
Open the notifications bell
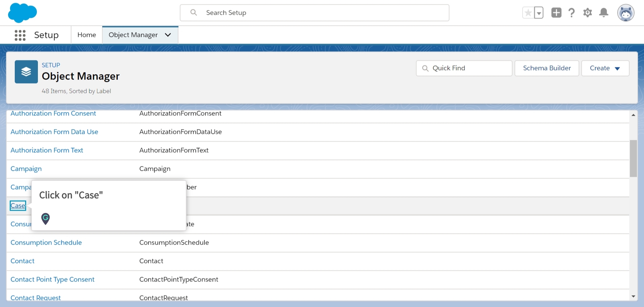(604, 13)
